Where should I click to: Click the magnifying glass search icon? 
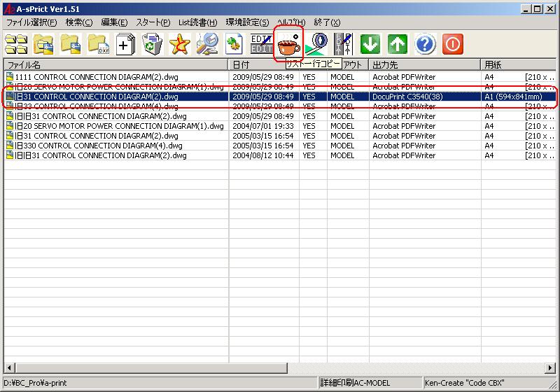point(206,44)
